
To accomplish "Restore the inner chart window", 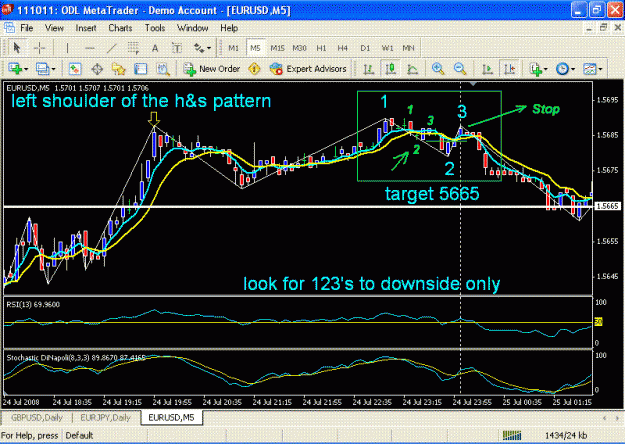I will click(603, 28).
